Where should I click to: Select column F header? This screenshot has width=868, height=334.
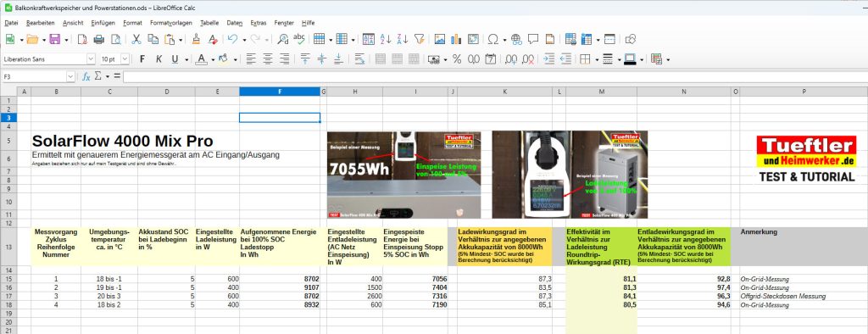280,92
